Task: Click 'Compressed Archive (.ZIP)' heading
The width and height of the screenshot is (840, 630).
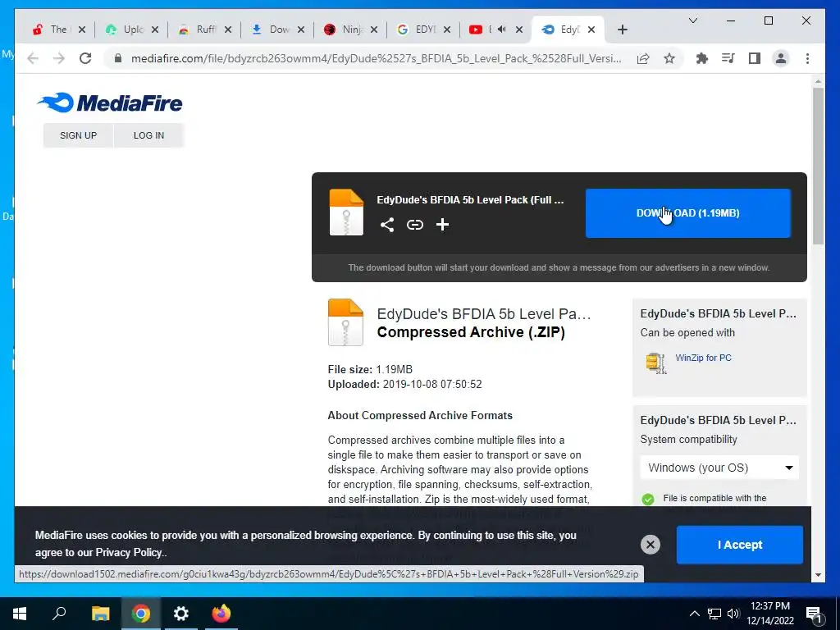Action: [x=471, y=332]
